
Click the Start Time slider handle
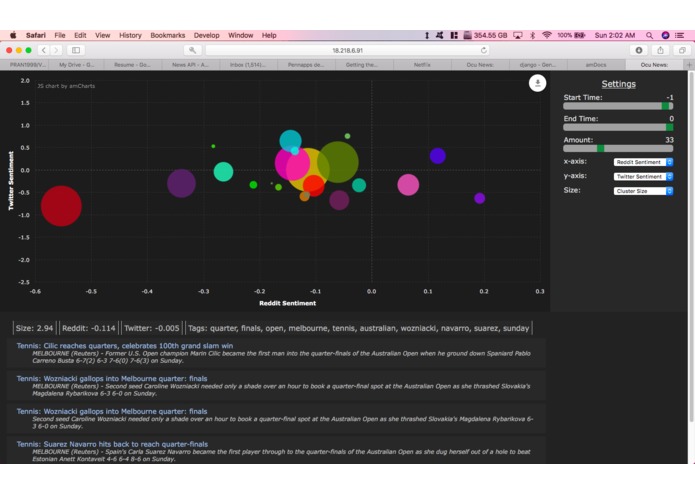tap(665, 106)
